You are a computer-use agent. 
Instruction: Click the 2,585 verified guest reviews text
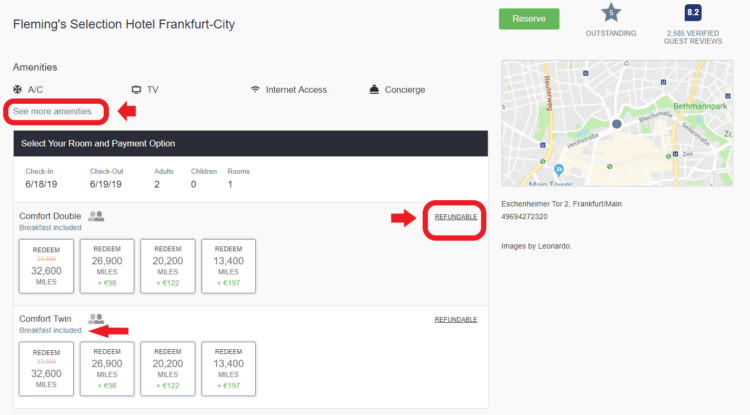coord(693,37)
